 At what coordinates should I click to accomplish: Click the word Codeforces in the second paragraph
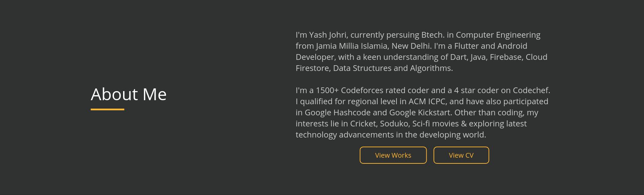(x=362, y=90)
